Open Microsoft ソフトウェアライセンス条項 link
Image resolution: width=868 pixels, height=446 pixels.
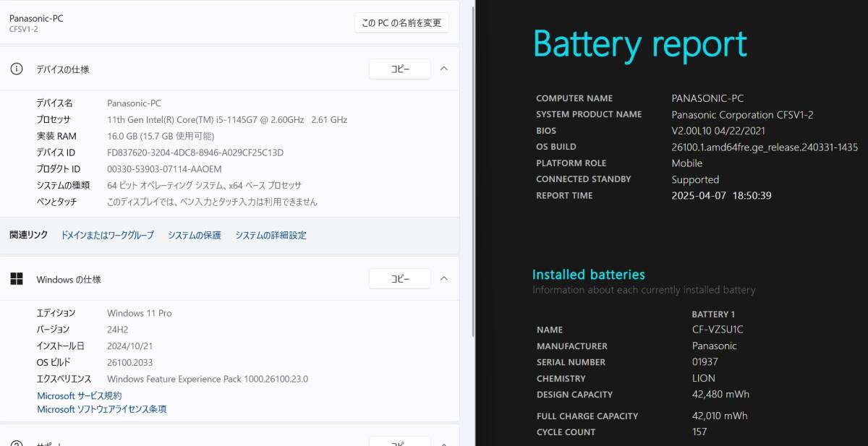(102, 409)
